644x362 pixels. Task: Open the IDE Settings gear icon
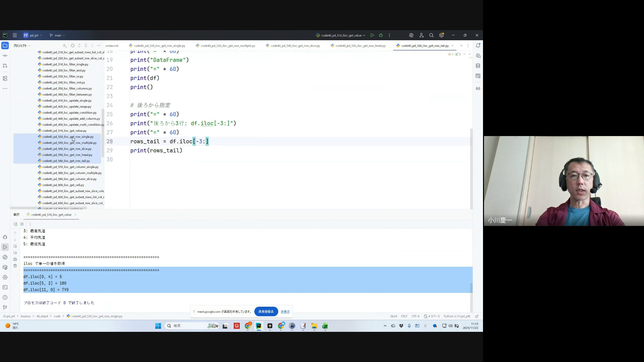pyautogui.click(x=441, y=35)
